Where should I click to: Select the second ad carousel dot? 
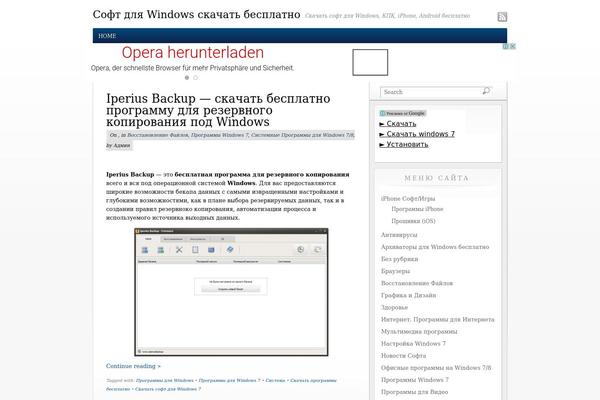pos(196,78)
